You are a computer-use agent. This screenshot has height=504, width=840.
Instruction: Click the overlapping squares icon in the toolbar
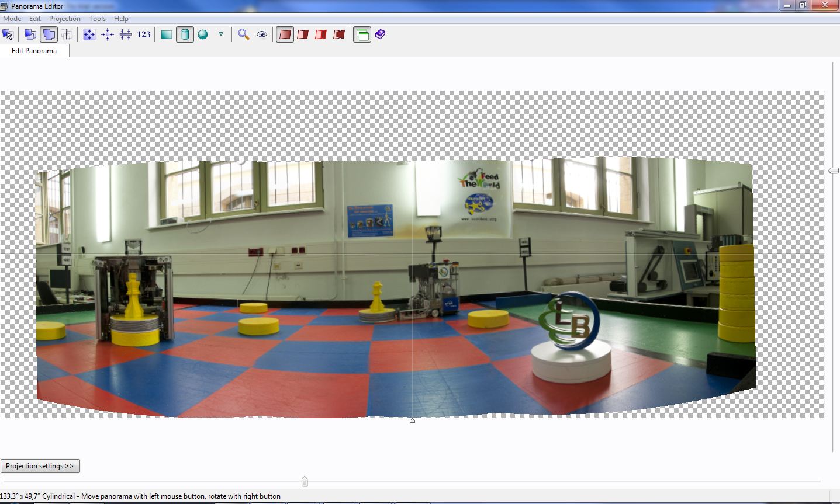pos(30,34)
